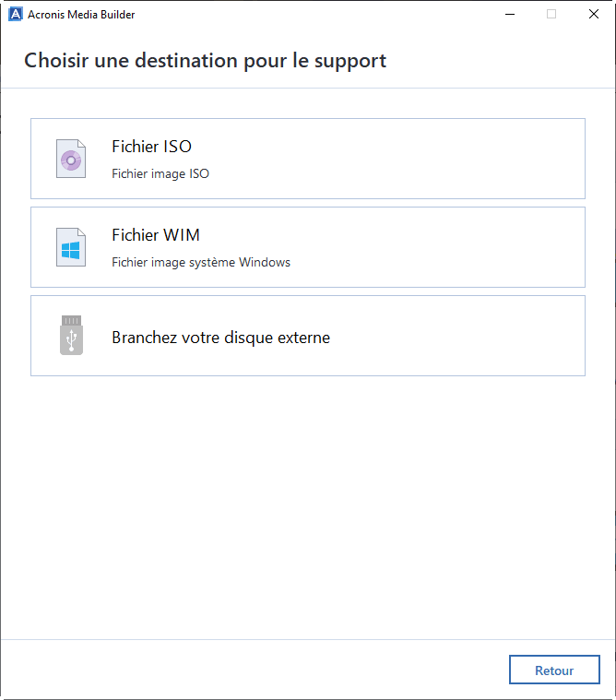
Task: Select the "Fichier ISO" title
Action: click(x=151, y=147)
